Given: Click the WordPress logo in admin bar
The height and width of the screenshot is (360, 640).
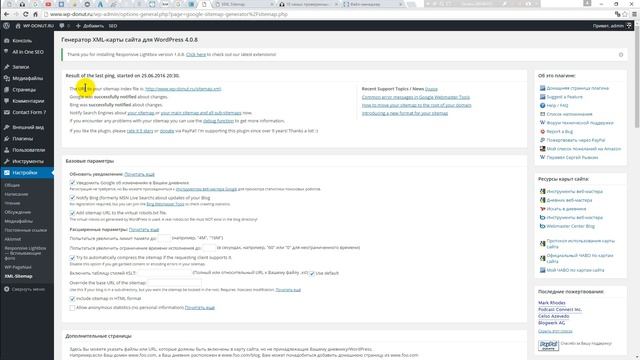Looking at the screenshot, I should (x=6, y=26).
